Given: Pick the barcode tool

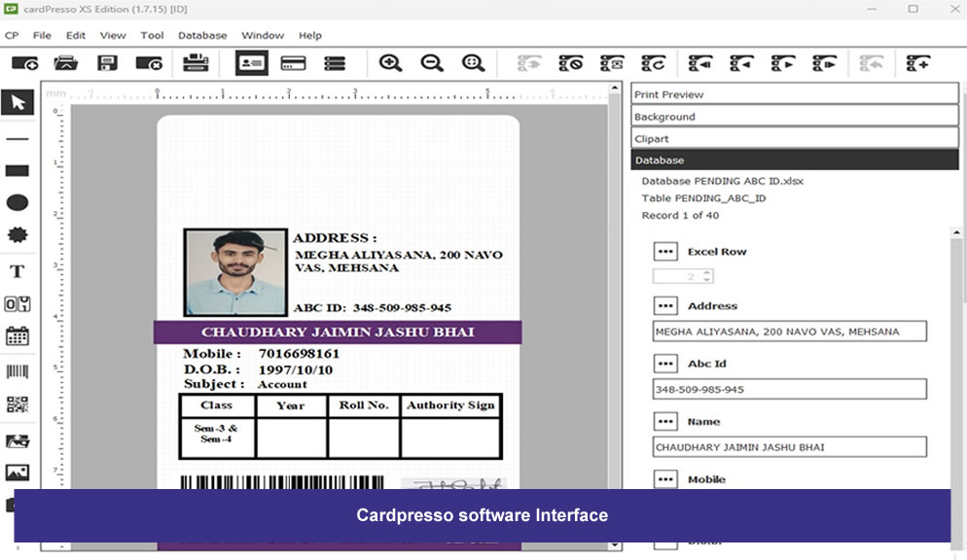Looking at the screenshot, I should click(18, 370).
